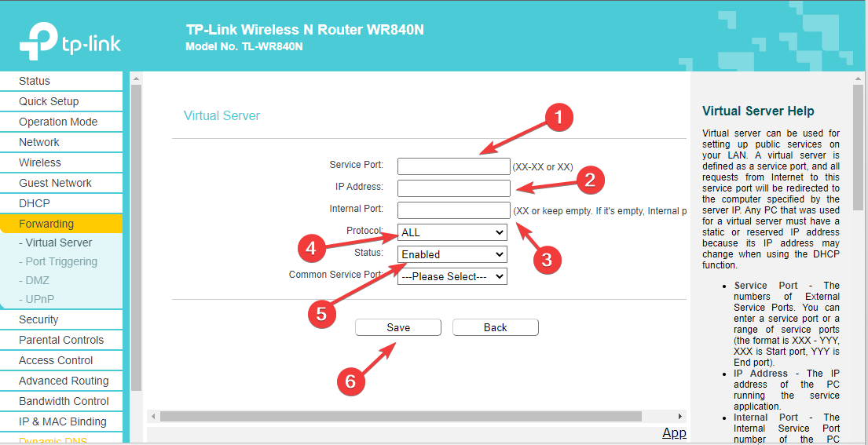
Task: Click the help panel vertical scrollbar thumb
Action: (x=858, y=147)
